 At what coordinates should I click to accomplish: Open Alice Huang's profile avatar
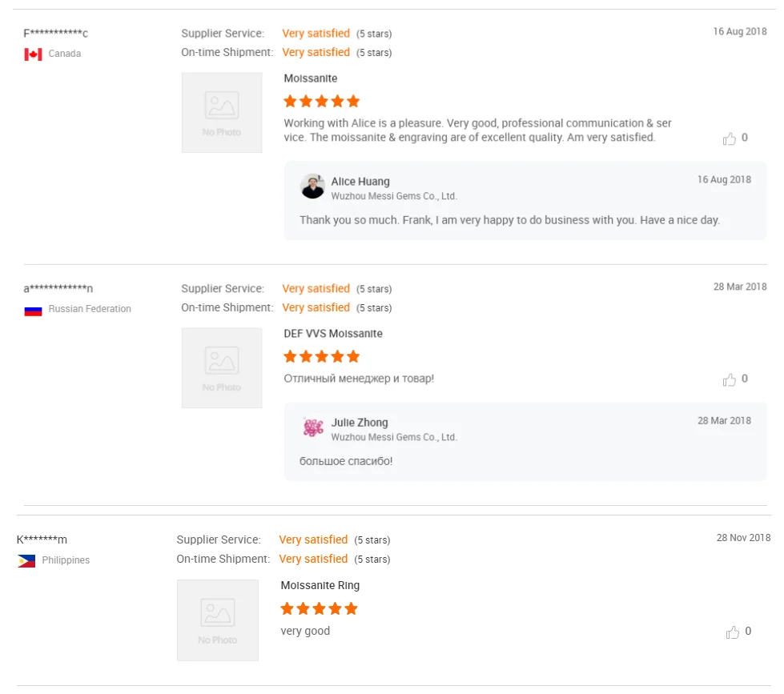[312, 187]
